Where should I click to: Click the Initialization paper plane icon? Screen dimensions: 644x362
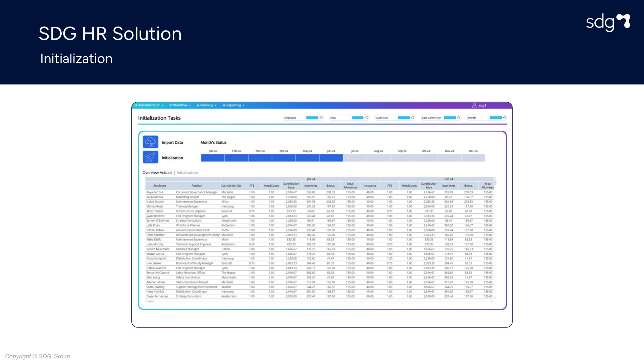tap(150, 157)
